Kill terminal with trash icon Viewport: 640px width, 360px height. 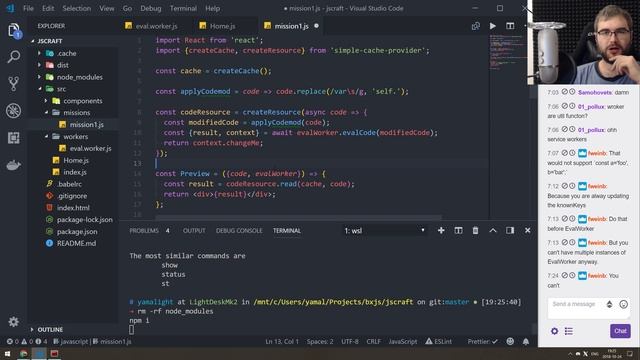[475, 231]
